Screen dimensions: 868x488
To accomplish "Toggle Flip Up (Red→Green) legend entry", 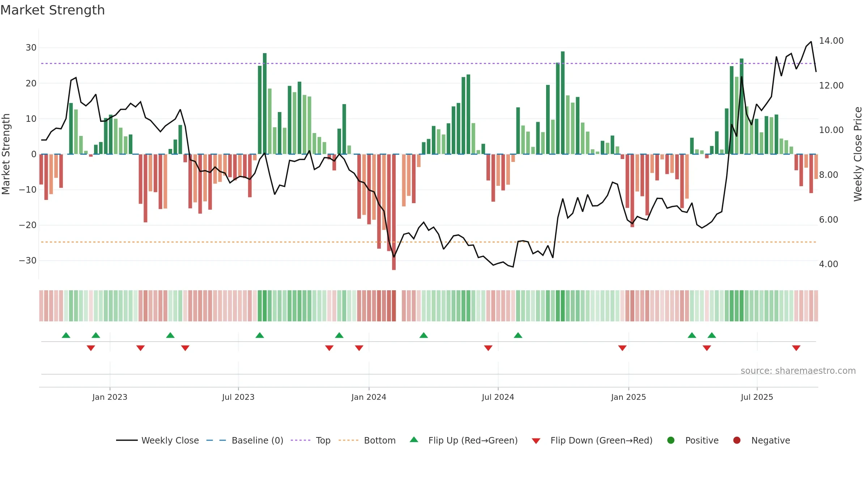I will click(464, 440).
